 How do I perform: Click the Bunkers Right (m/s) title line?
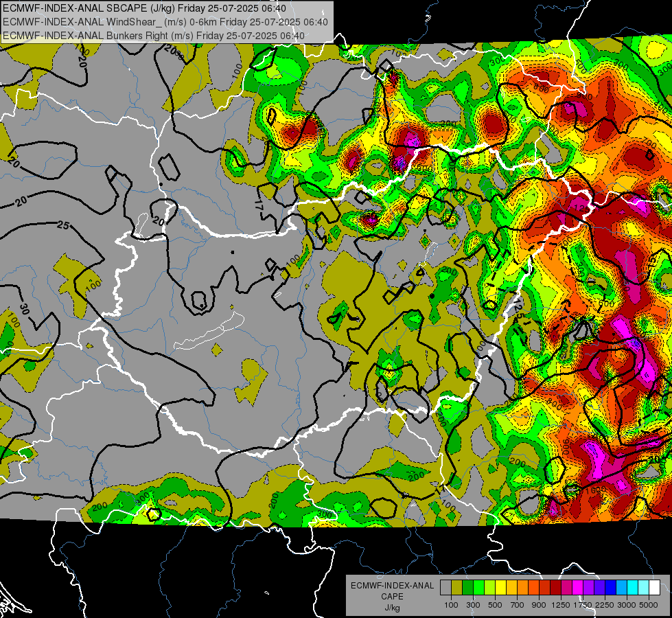(x=154, y=36)
